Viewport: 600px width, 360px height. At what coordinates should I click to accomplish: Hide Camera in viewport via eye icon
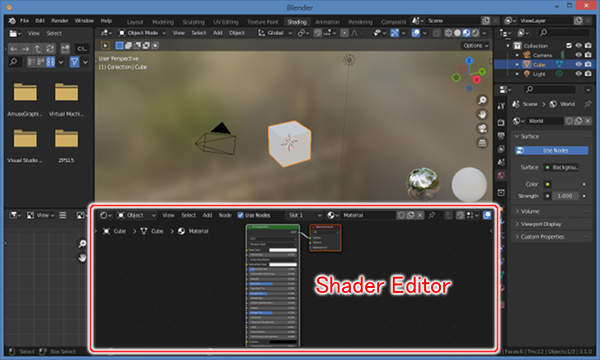[579, 55]
